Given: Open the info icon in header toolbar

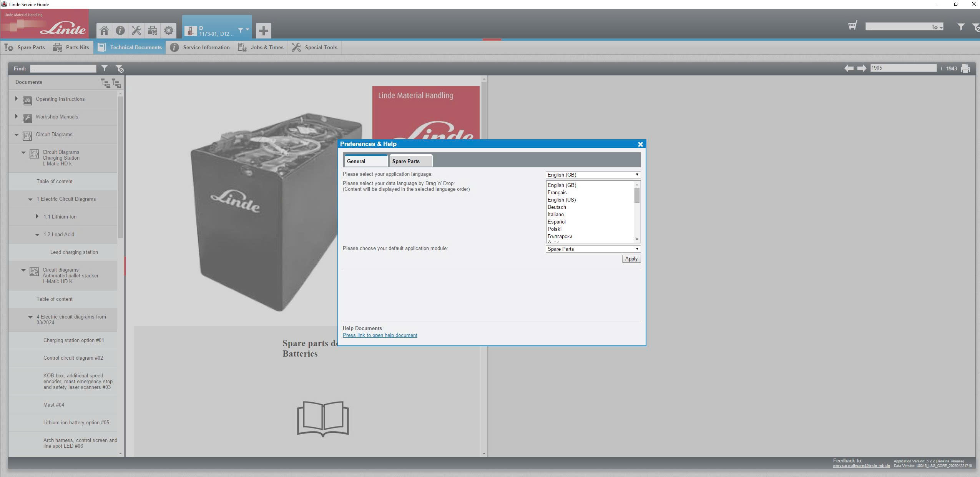Looking at the screenshot, I should tap(120, 30).
